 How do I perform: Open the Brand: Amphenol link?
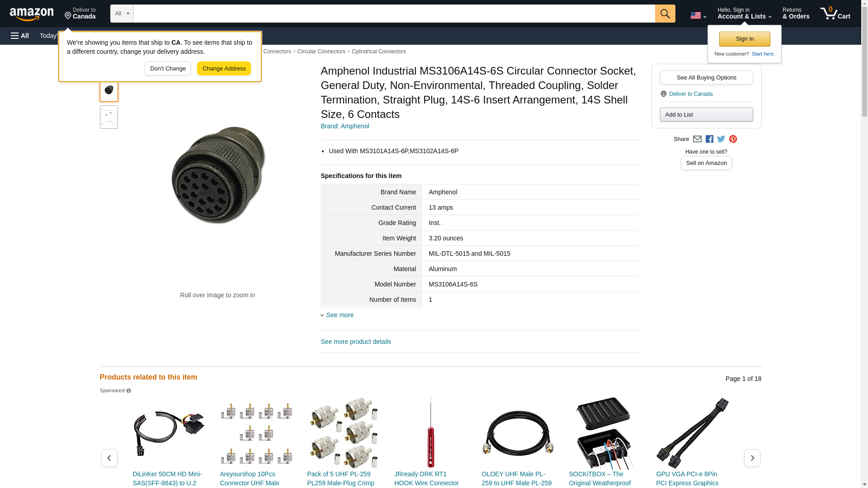tap(345, 126)
